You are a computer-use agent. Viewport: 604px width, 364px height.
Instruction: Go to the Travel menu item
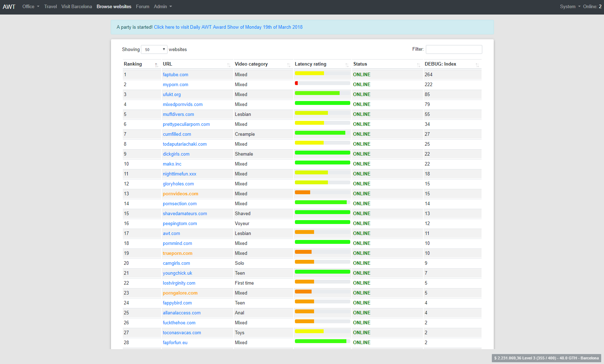pyautogui.click(x=50, y=7)
